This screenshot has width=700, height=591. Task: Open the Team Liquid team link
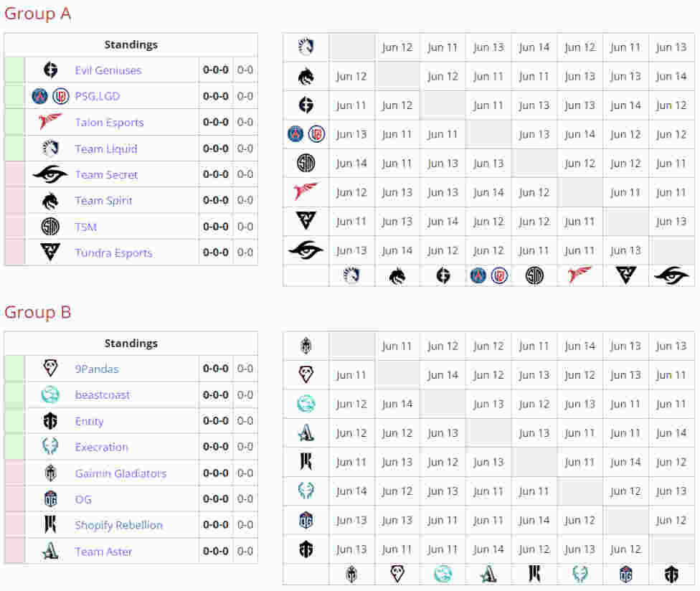106,148
